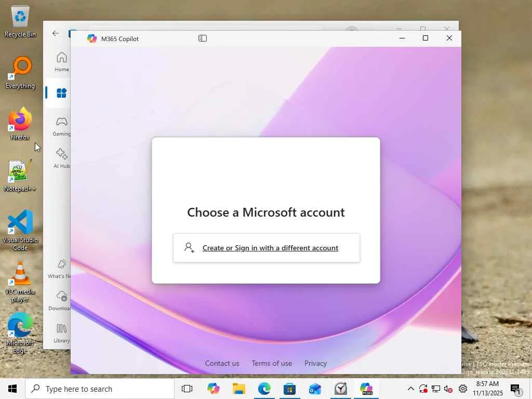
Task: Maximize the M365 Copilot window
Action: (x=425, y=38)
